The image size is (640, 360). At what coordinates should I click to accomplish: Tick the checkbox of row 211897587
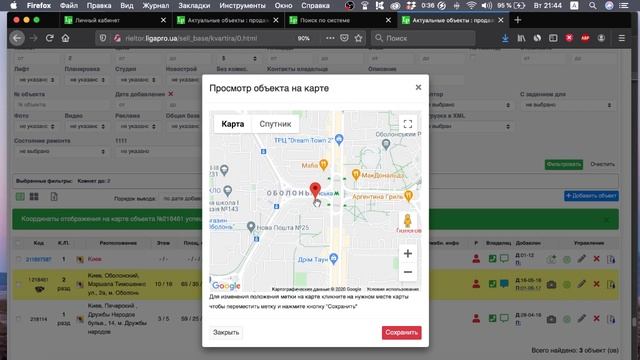coord(19,259)
